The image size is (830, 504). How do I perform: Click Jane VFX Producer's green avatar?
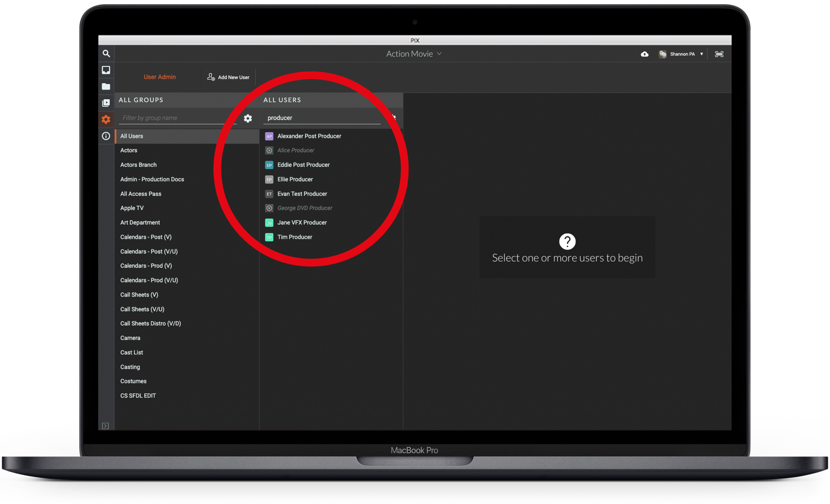pos(269,223)
